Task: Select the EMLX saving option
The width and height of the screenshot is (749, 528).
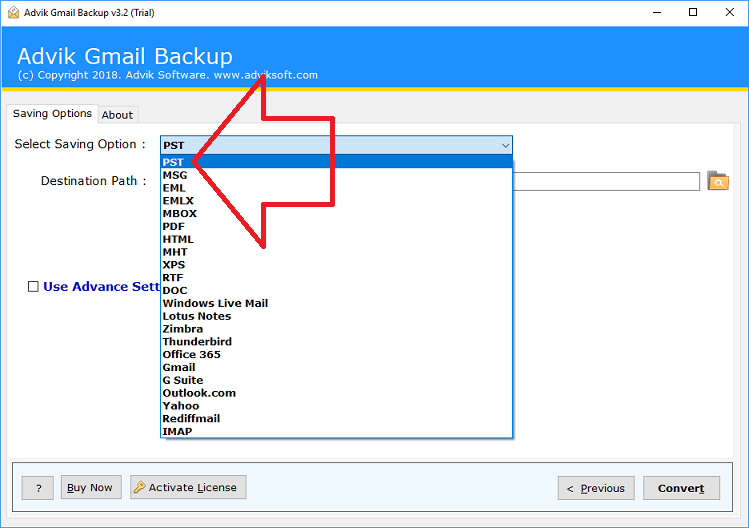Action: [336, 201]
